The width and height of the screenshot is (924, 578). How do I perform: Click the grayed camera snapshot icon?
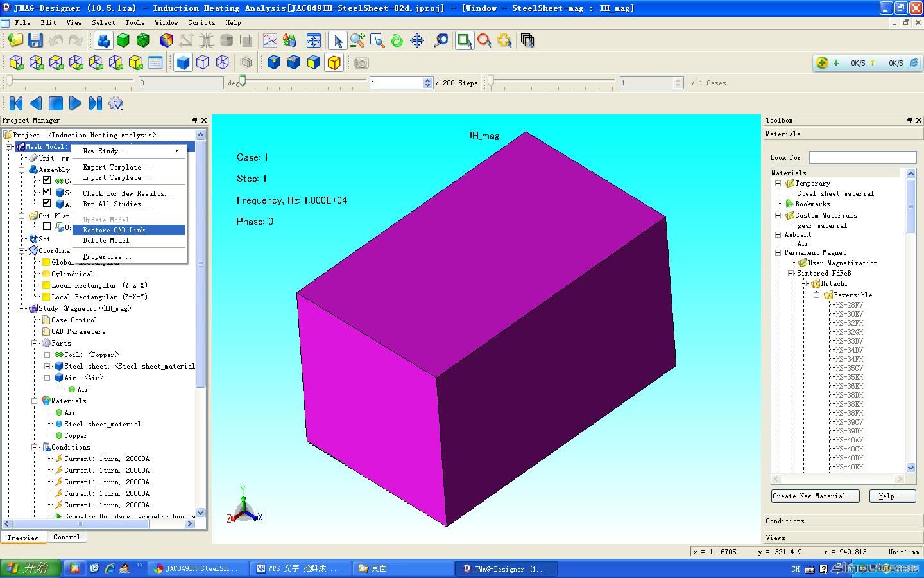361,62
